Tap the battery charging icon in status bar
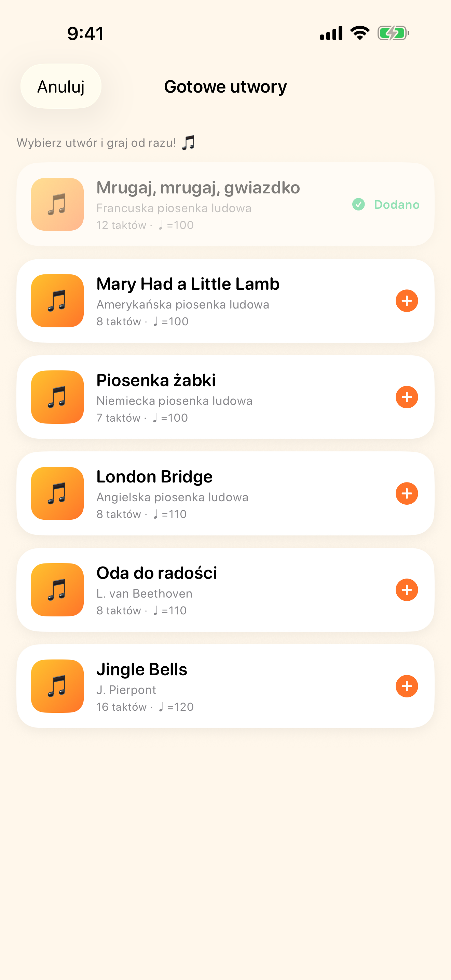 393,33
